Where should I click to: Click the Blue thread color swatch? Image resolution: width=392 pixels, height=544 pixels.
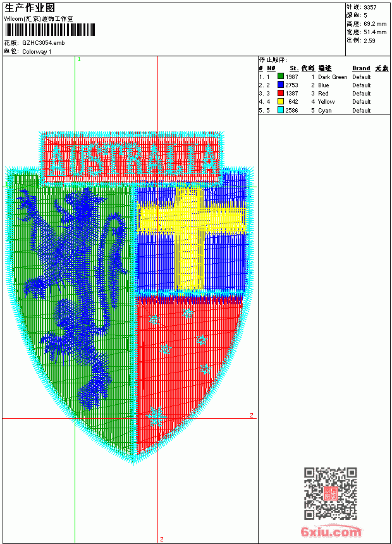point(280,85)
